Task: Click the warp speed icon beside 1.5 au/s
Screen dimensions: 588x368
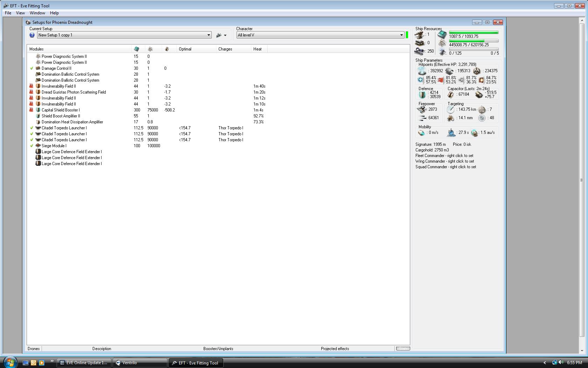Action: tap(474, 133)
